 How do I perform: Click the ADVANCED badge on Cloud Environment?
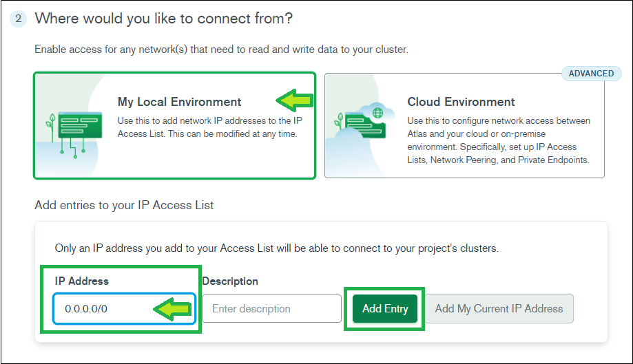point(591,74)
